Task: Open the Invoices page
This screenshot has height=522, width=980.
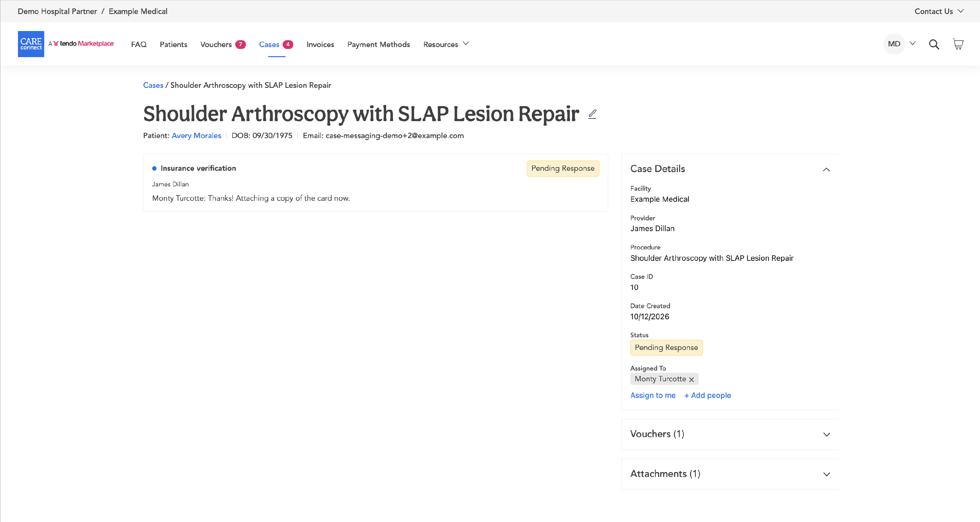Action: (320, 44)
